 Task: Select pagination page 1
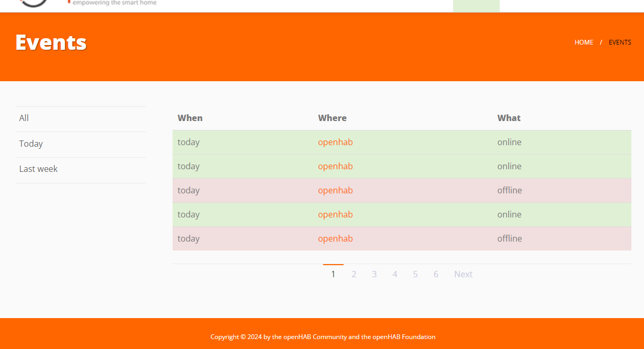pyautogui.click(x=333, y=274)
